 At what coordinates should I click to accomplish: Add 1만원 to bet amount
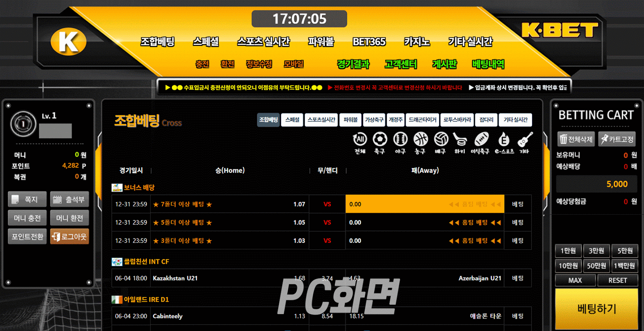click(x=568, y=251)
